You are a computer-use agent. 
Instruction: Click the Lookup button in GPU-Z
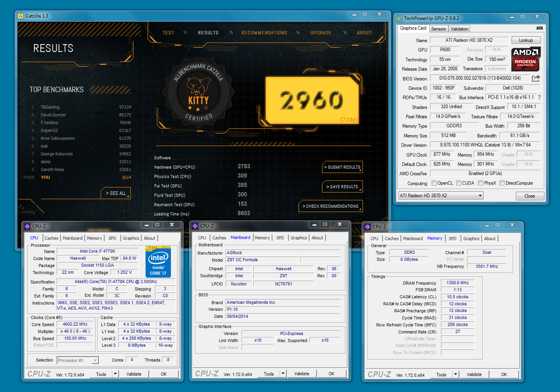click(x=526, y=40)
